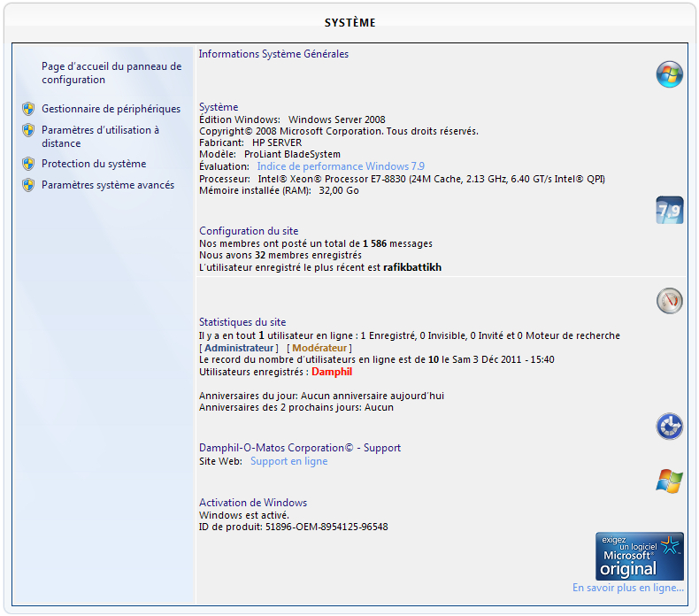This screenshot has width=699, height=616.
Task: Click the Système section heading
Action: click(x=219, y=107)
